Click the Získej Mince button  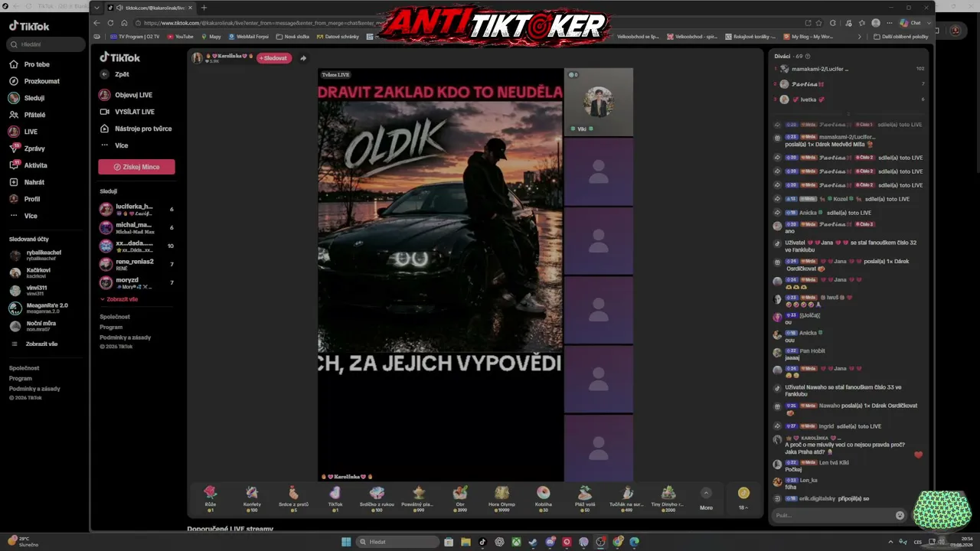[x=136, y=167]
